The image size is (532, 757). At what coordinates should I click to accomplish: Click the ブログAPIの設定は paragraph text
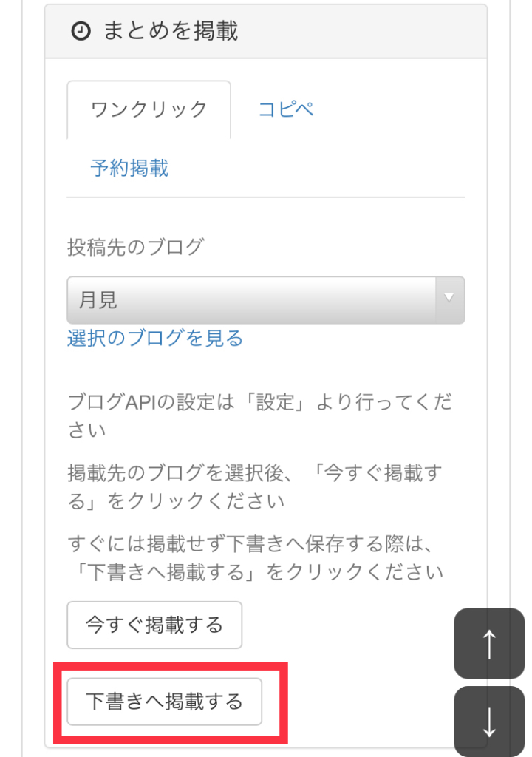(x=260, y=415)
